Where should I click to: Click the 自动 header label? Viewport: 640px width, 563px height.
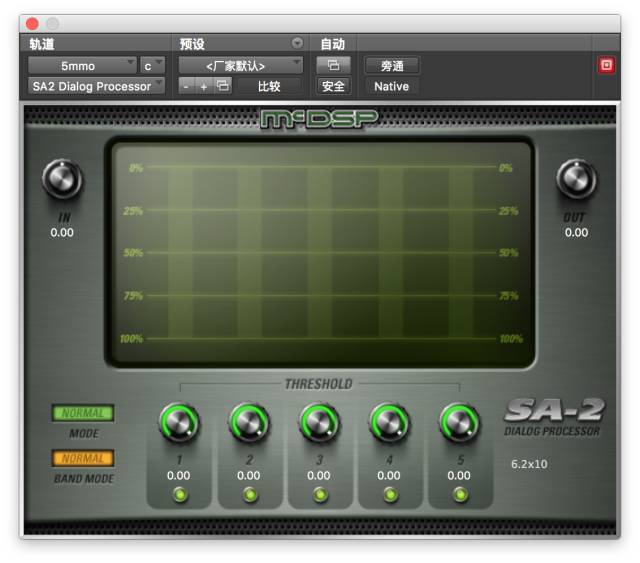point(333,43)
